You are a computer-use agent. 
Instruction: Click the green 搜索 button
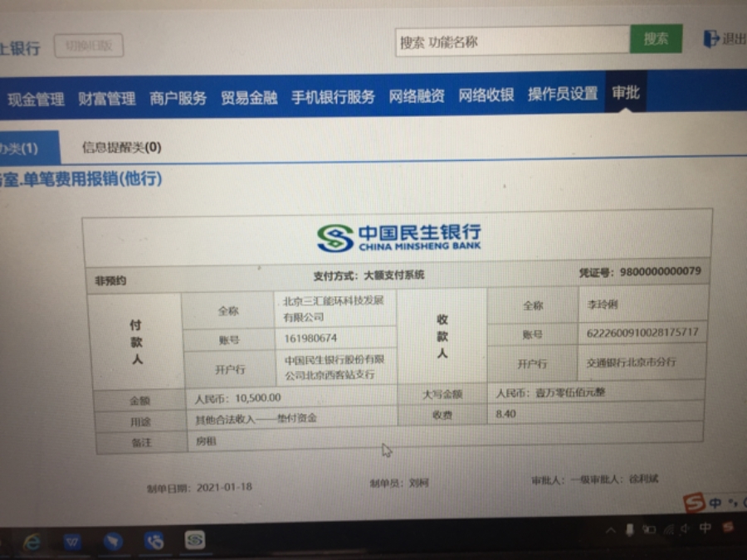(656, 39)
